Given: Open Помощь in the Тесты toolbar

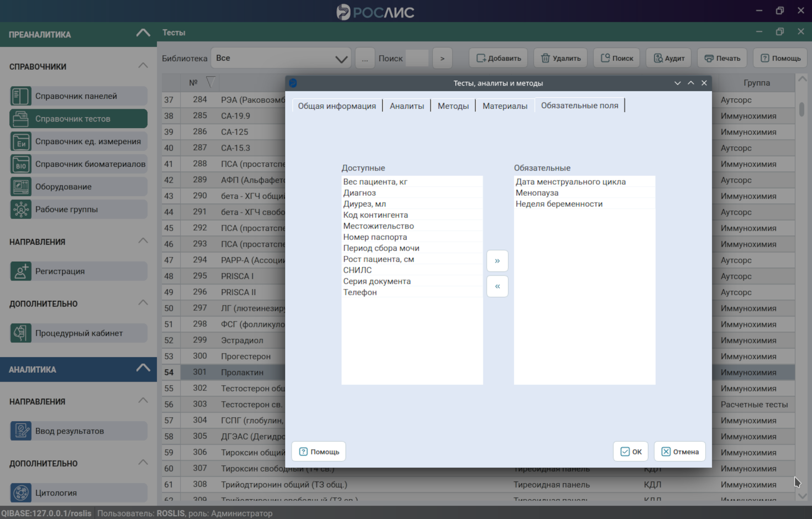Looking at the screenshot, I should pyautogui.click(x=780, y=58).
